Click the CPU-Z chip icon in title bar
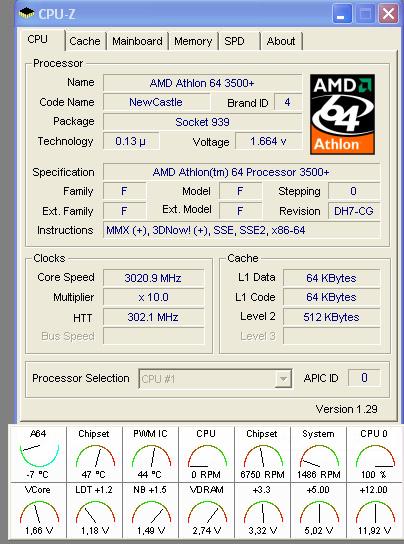 (x=27, y=14)
